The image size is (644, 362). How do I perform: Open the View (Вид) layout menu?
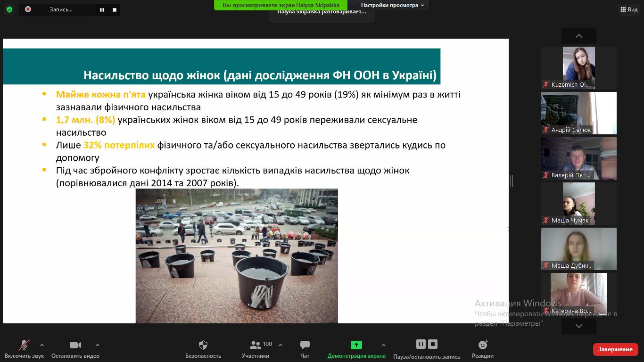(629, 9)
